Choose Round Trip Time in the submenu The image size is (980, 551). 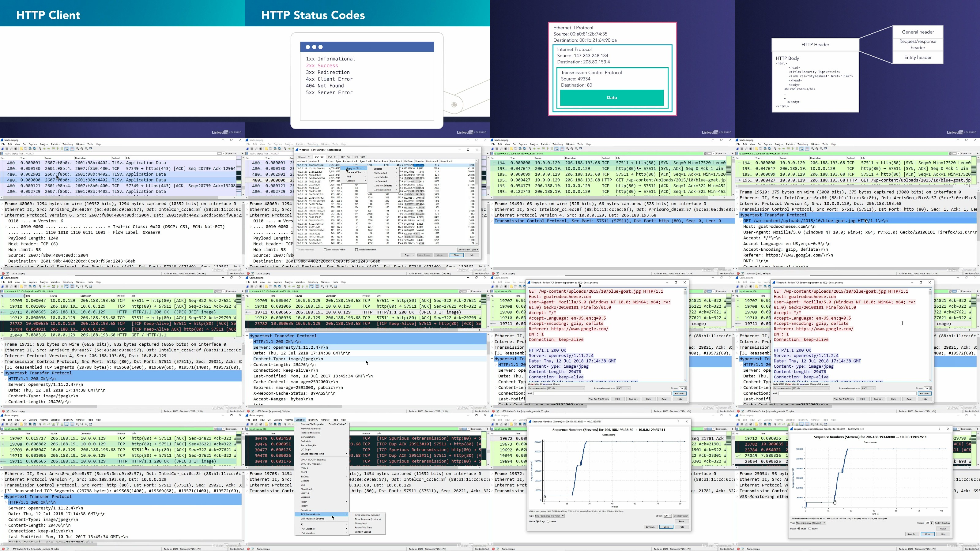[x=363, y=528]
